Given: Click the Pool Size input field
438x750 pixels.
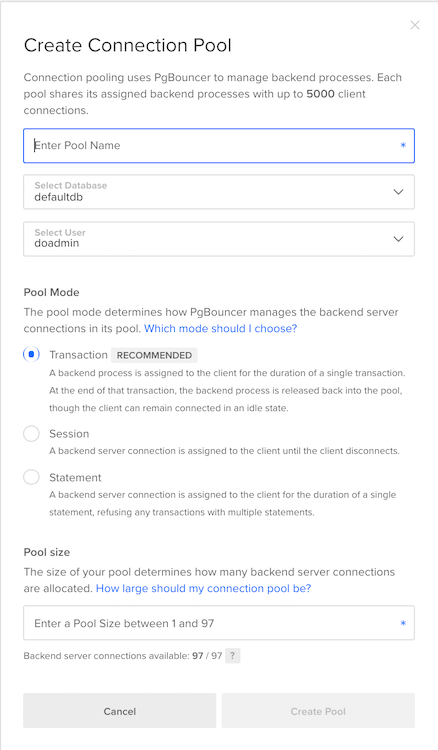Looking at the screenshot, I should coord(219,623).
